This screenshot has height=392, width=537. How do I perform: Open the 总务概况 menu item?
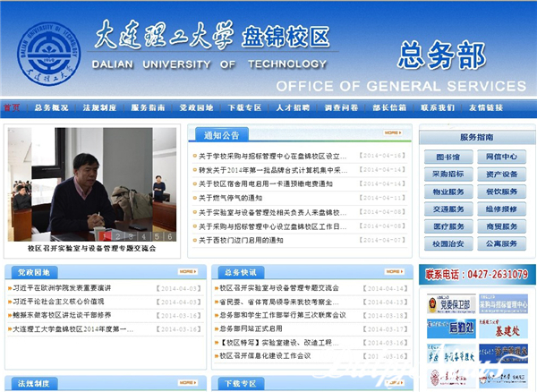pyautogui.click(x=51, y=107)
